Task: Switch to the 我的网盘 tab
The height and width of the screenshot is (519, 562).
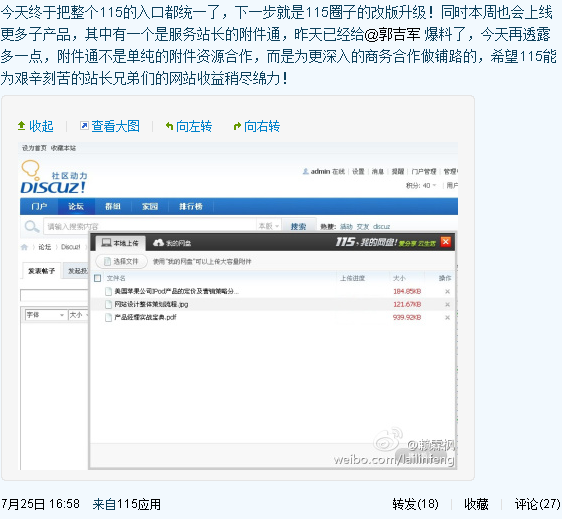Action: (172, 243)
